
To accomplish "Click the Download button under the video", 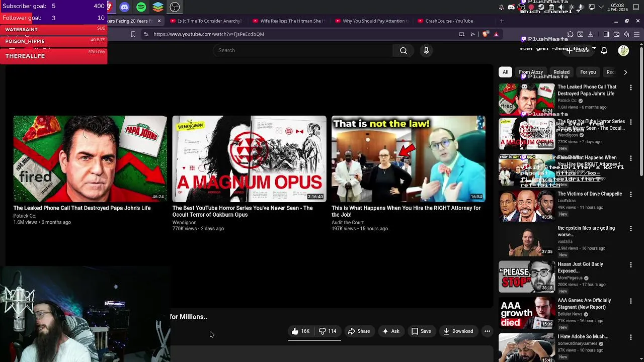I will click(x=458, y=331).
